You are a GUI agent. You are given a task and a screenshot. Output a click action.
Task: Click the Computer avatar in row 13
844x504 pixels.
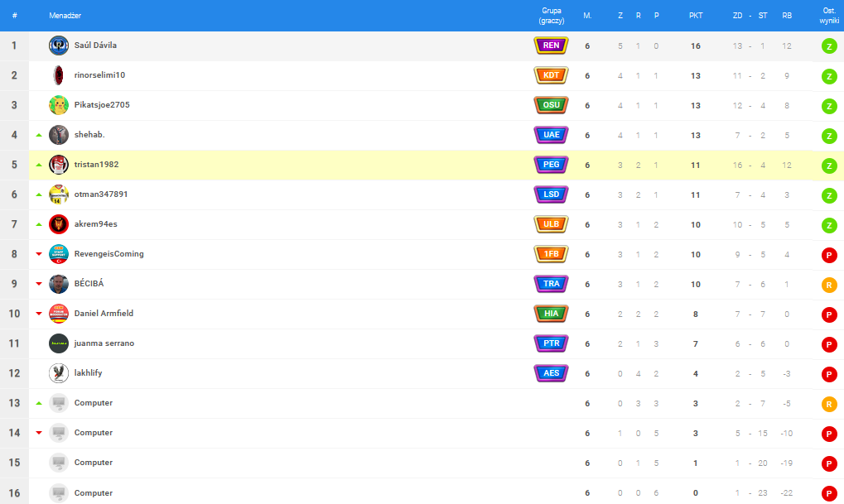tap(58, 403)
